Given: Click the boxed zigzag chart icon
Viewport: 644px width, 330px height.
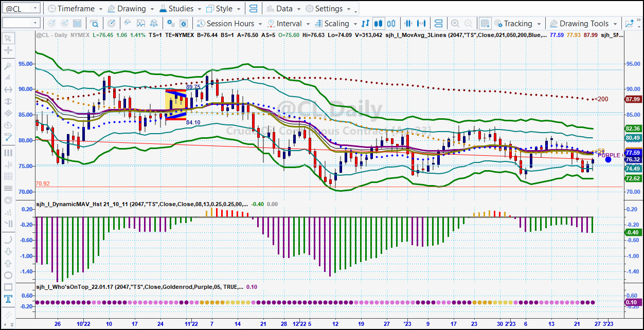Looking at the screenshot, I should 141,24.
